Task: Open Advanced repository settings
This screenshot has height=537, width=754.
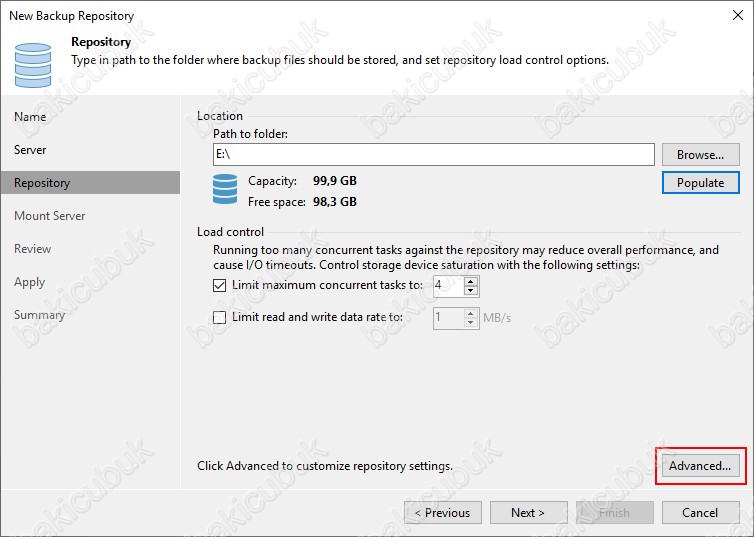Action: coord(701,466)
